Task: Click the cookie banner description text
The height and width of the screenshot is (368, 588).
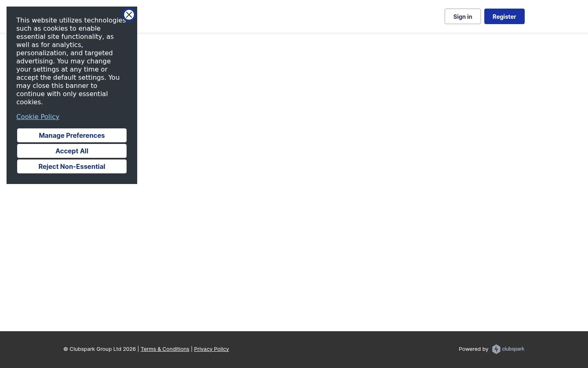Action: point(71,61)
